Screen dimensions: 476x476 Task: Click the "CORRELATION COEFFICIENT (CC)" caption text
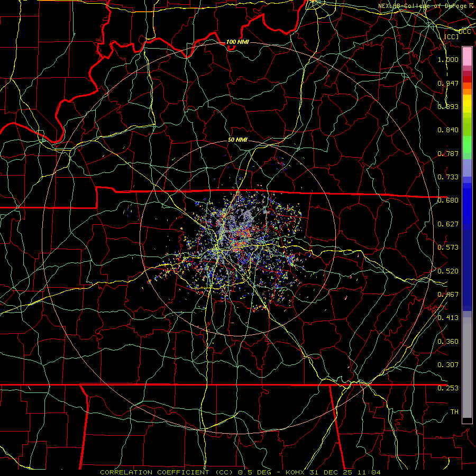pos(167,472)
